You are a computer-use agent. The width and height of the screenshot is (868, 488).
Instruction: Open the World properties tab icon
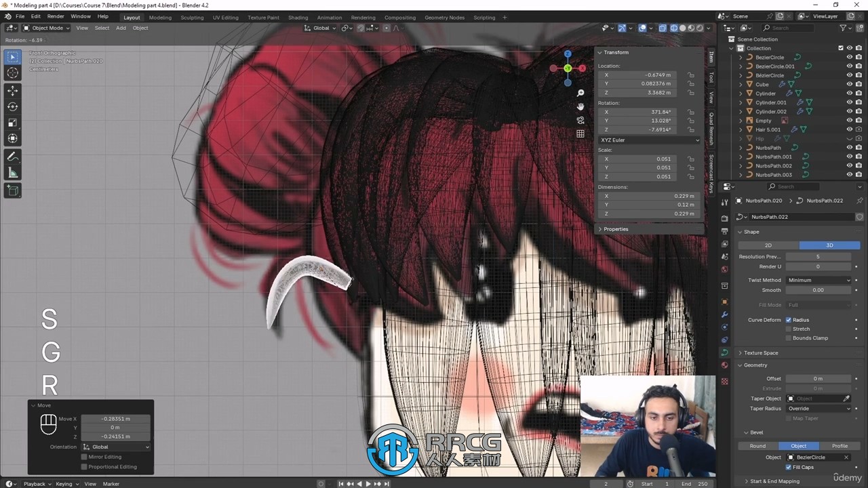click(724, 270)
